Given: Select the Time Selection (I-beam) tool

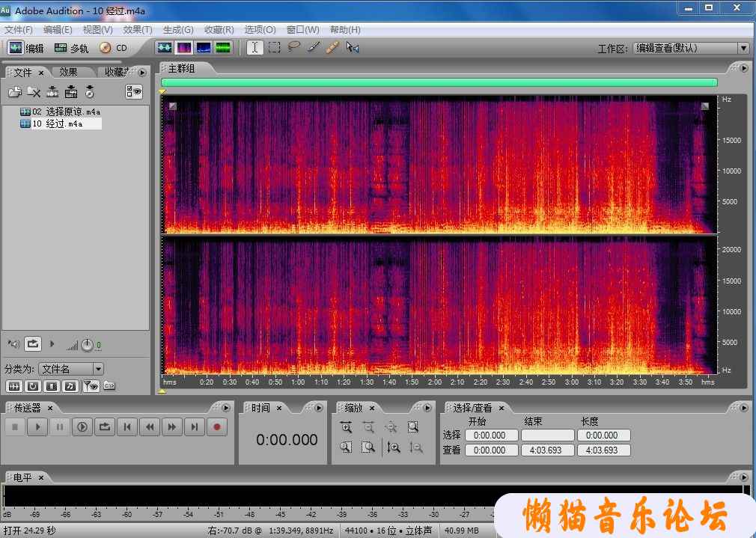Looking at the screenshot, I should click(x=254, y=48).
